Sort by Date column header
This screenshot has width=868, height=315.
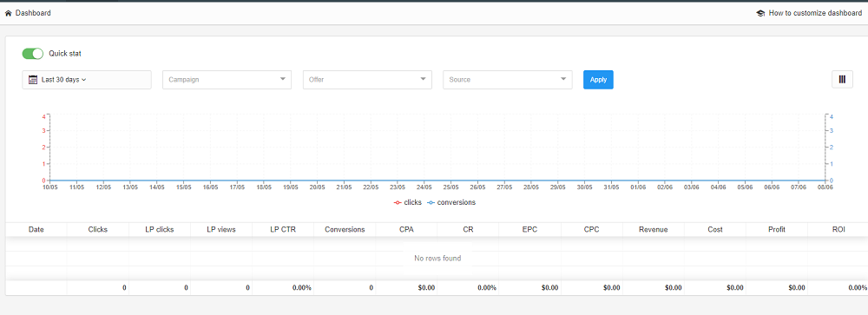pyautogui.click(x=36, y=229)
